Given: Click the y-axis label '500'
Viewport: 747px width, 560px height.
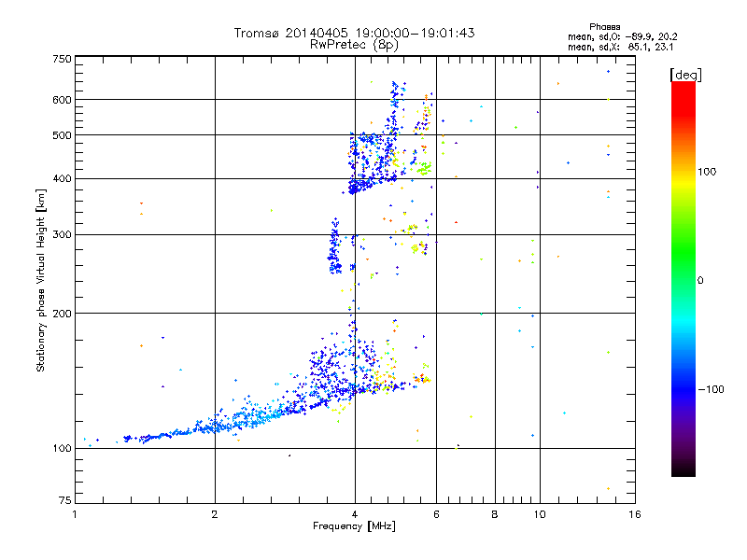Looking at the screenshot, I should (62, 135).
